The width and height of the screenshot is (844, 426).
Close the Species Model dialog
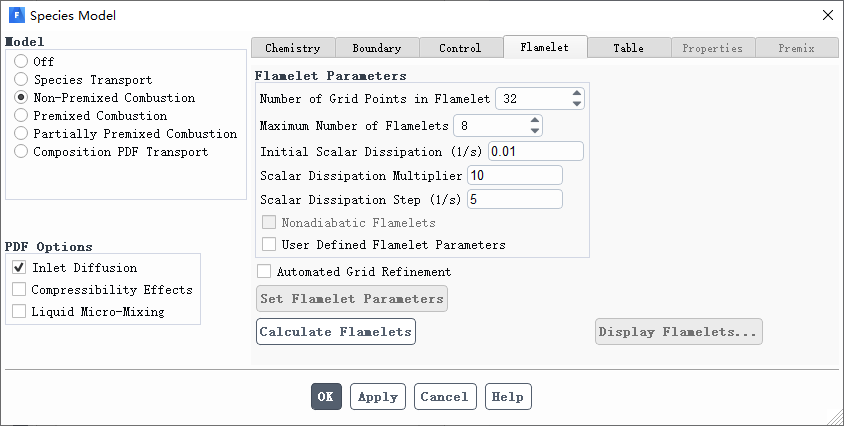click(828, 15)
